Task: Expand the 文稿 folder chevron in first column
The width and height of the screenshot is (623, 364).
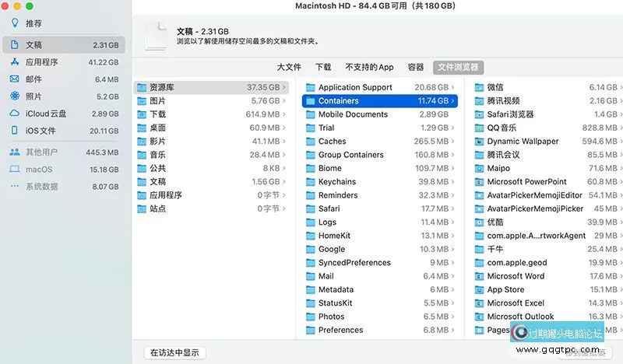Action: click(x=283, y=182)
